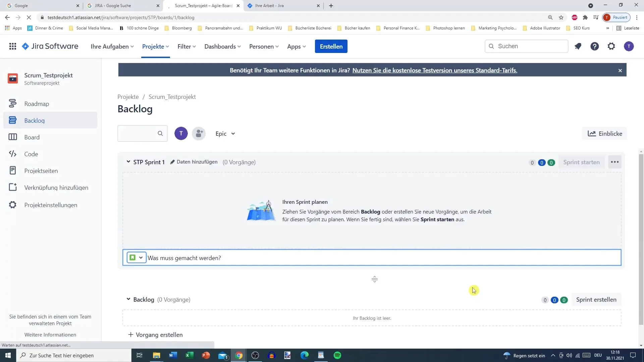Click the backlog search magnifier icon

[x=160, y=133]
